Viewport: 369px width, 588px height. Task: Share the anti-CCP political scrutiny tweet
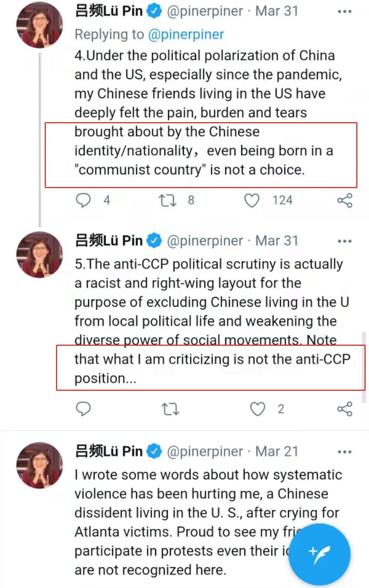tap(344, 409)
